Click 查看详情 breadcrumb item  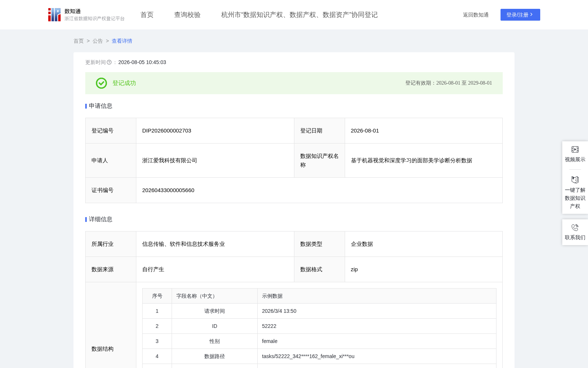click(122, 41)
